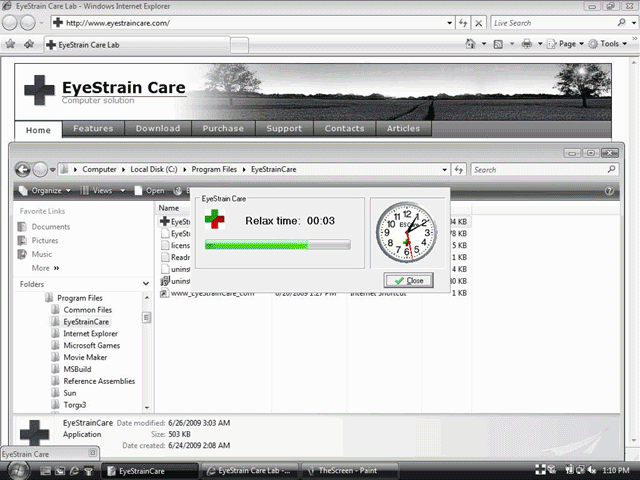Select Reference Assemblies folder in tree
640x480 pixels.
click(99, 381)
